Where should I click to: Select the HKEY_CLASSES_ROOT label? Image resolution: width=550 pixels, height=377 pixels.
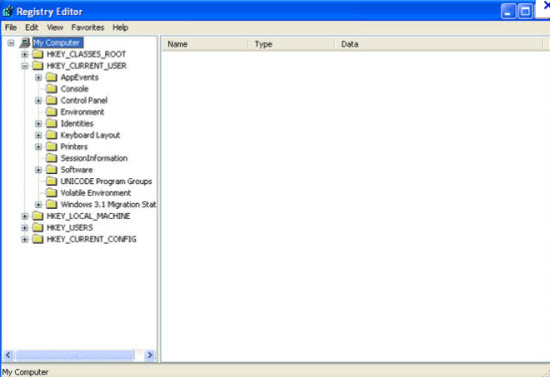(86, 54)
